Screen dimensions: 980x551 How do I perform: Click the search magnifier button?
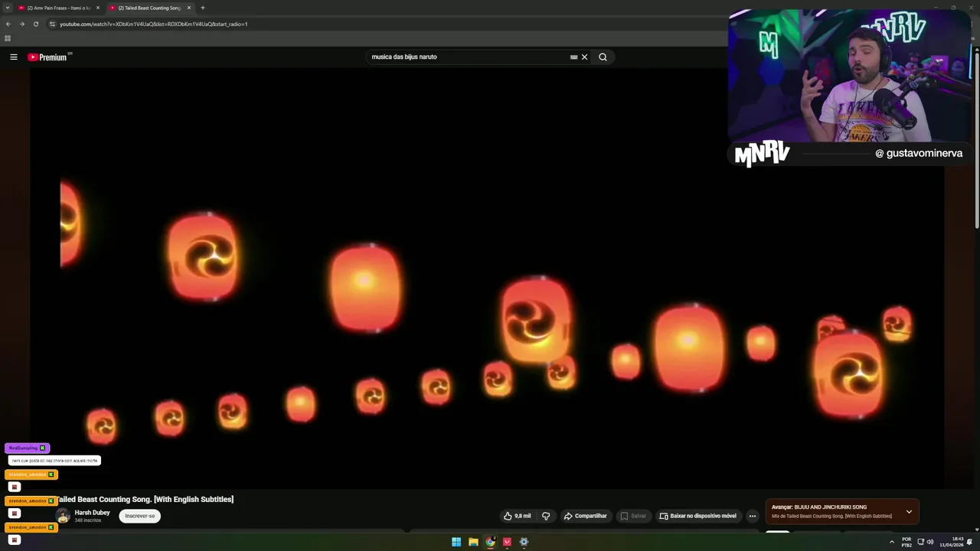pyautogui.click(x=603, y=57)
